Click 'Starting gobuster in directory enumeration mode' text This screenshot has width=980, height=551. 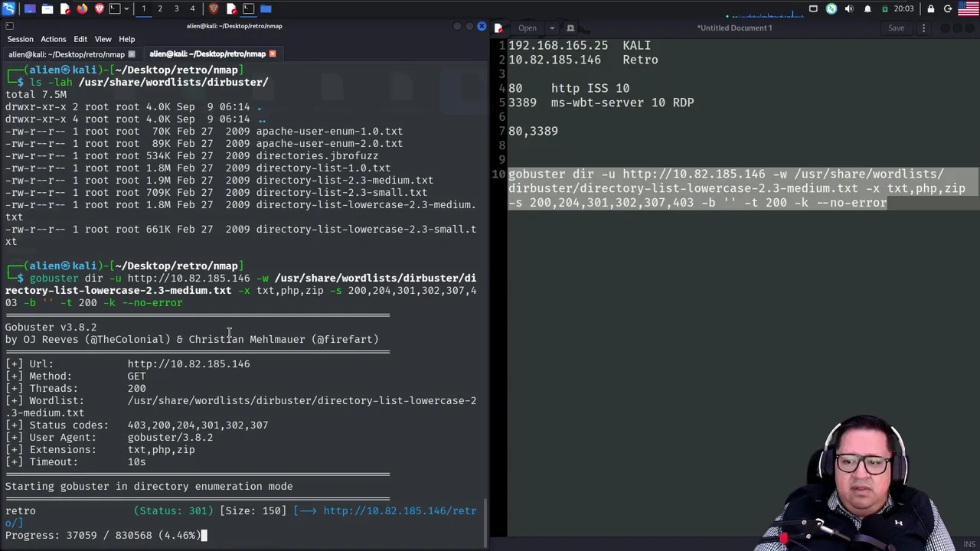pos(149,487)
